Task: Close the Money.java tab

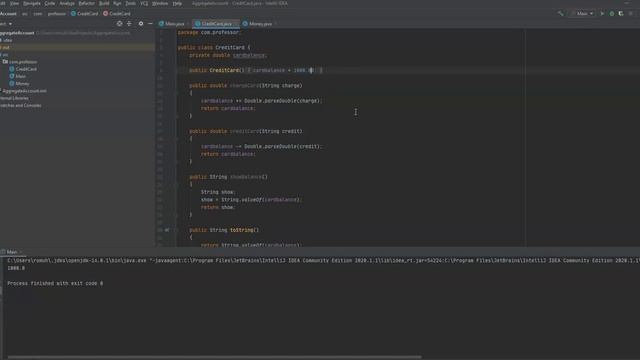Action: tap(276, 24)
